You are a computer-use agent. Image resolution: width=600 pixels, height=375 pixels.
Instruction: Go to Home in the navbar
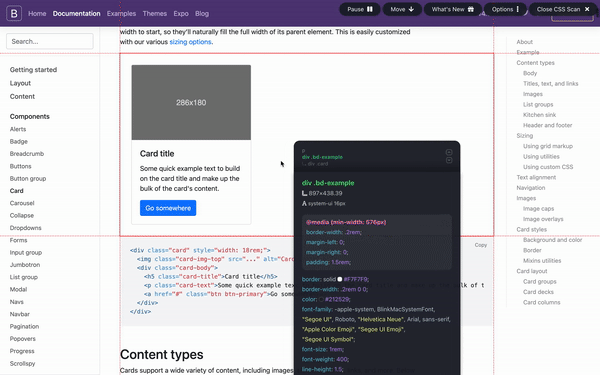[x=37, y=13]
